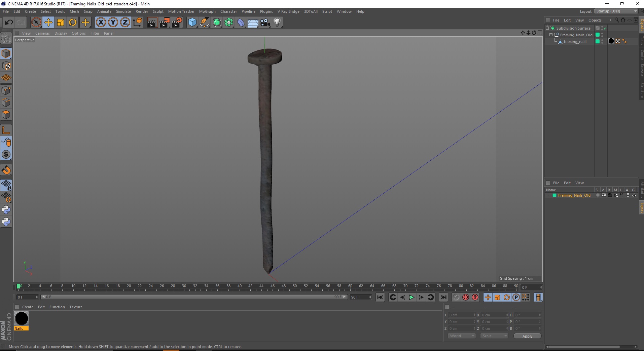Open Edit Render Settings
The width and height of the screenshot is (644, 351).
[x=177, y=23]
